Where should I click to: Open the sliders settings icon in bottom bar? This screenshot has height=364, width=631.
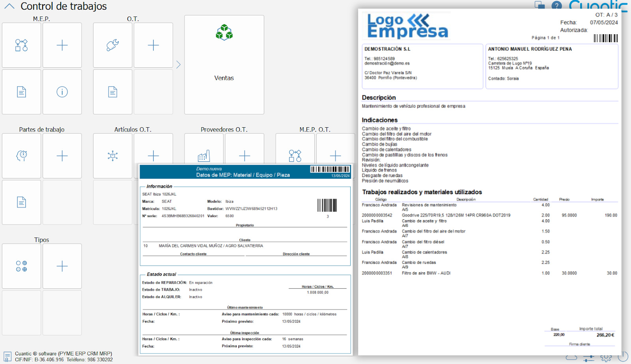pyautogui.click(x=589, y=358)
